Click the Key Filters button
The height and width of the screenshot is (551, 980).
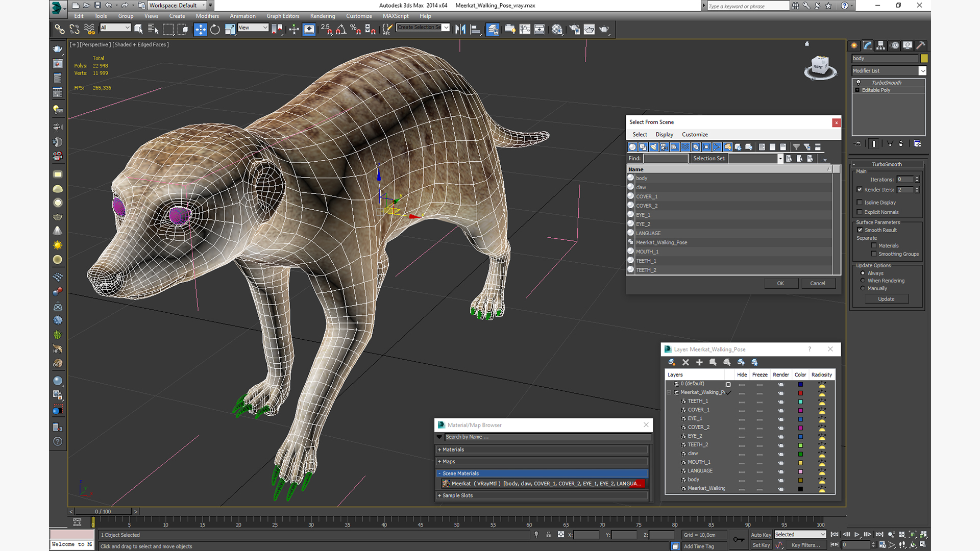[x=805, y=545]
